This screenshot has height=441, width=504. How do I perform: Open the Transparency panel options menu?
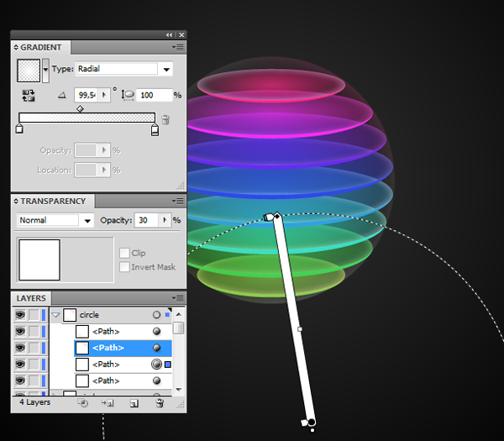(x=178, y=202)
